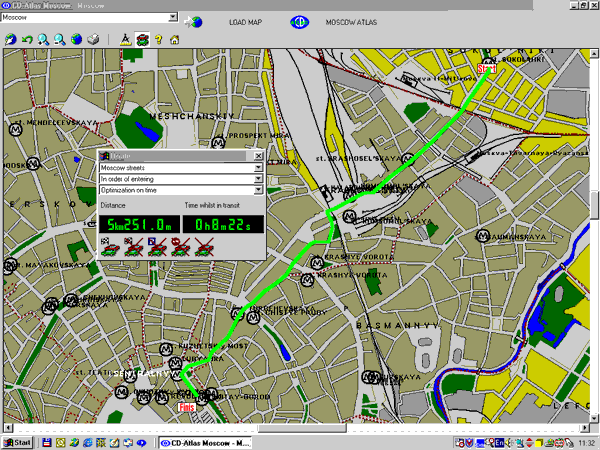Click the MESHCHANSKIY district label
Screen dimensions: 600x450
pyautogui.click(x=192, y=116)
